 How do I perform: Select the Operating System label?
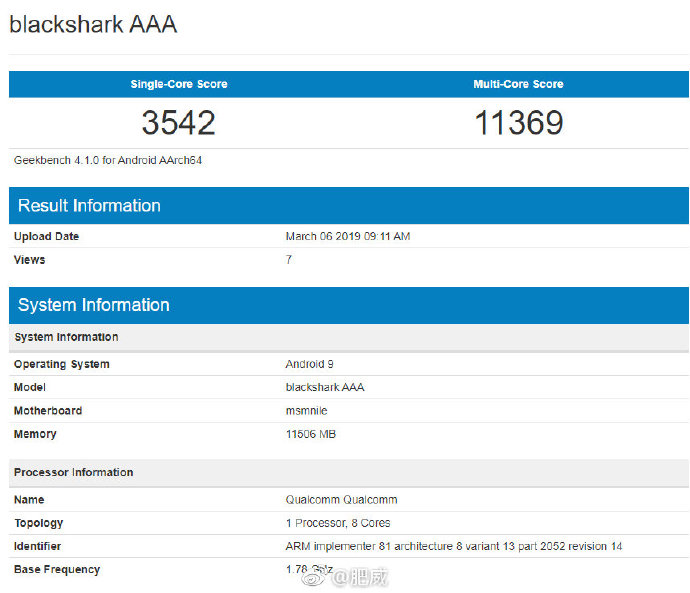pyautogui.click(x=62, y=364)
